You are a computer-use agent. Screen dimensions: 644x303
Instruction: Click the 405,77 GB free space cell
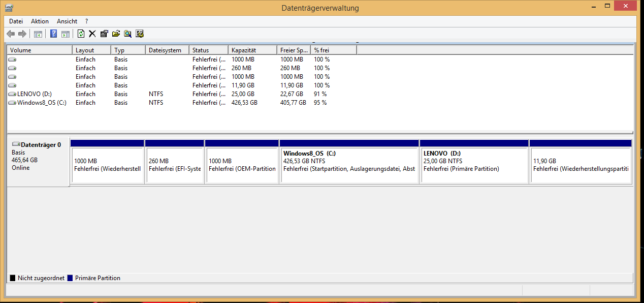[x=293, y=103]
